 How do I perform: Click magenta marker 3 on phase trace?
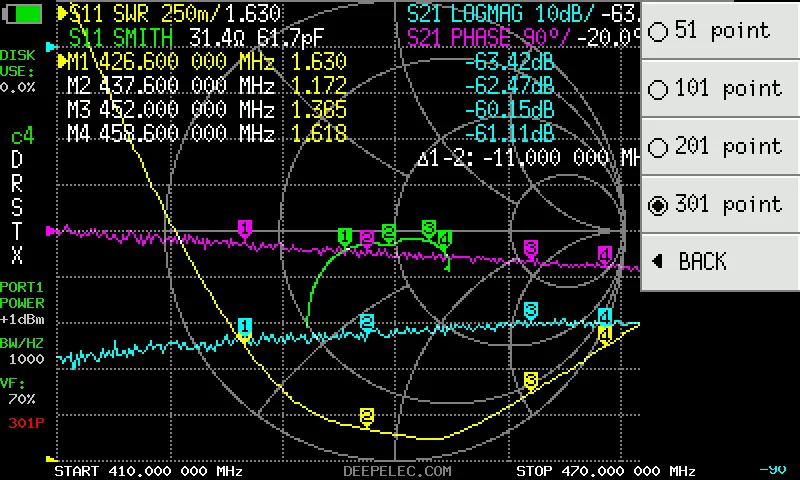click(x=531, y=249)
